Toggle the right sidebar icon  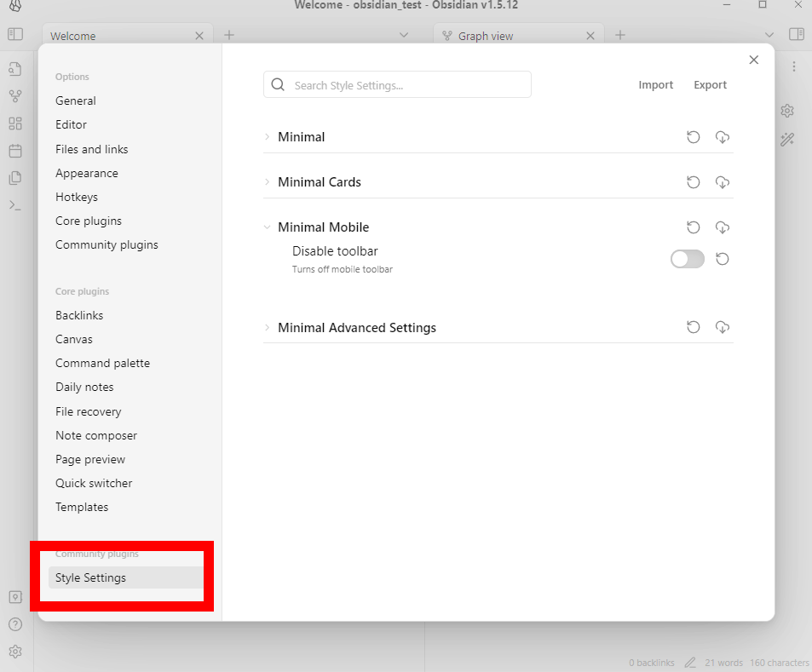tap(796, 34)
